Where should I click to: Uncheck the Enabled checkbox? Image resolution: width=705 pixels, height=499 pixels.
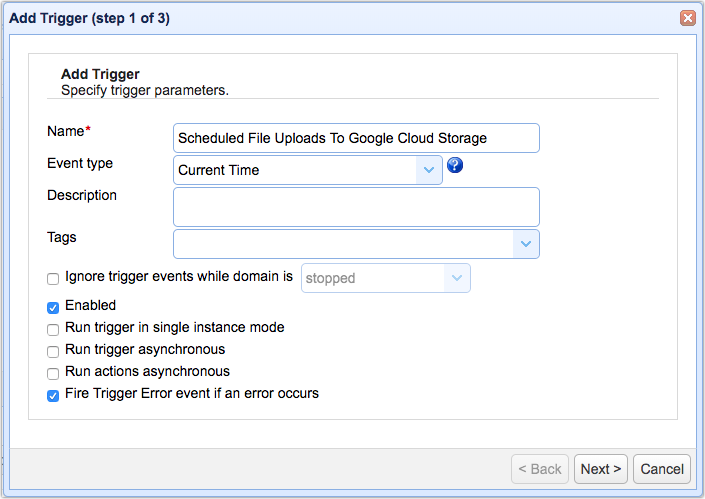pos(53,306)
